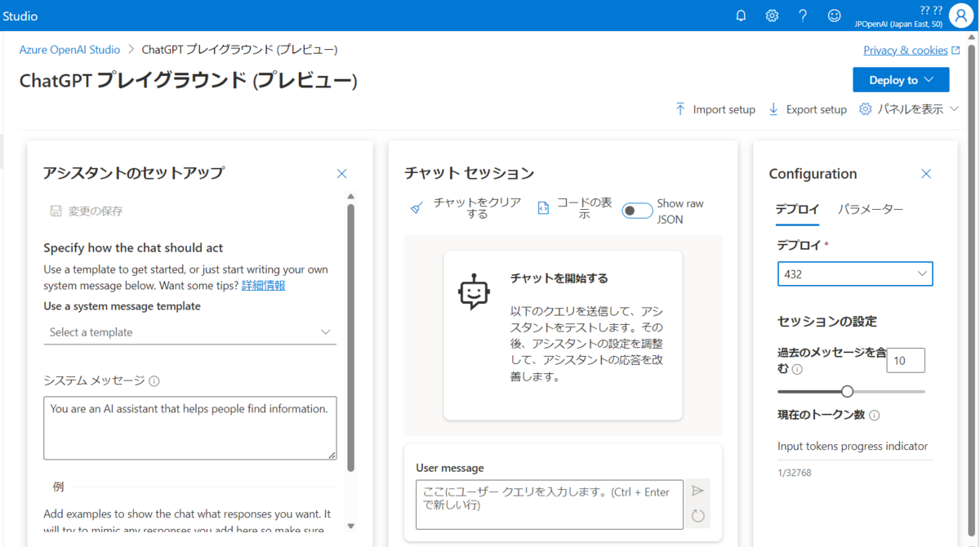The image size is (980, 547).
Task: Click the Studio title in header
Action: coord(20,16)
